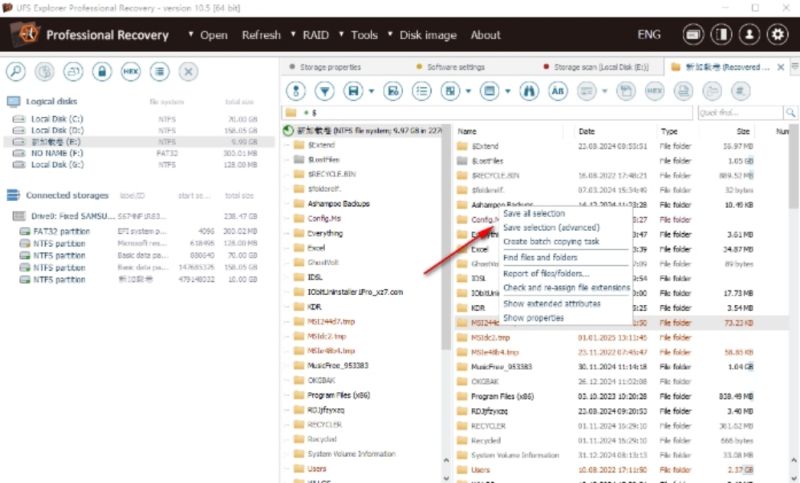Choose Show extended attributes

click(x=552, y=303)
